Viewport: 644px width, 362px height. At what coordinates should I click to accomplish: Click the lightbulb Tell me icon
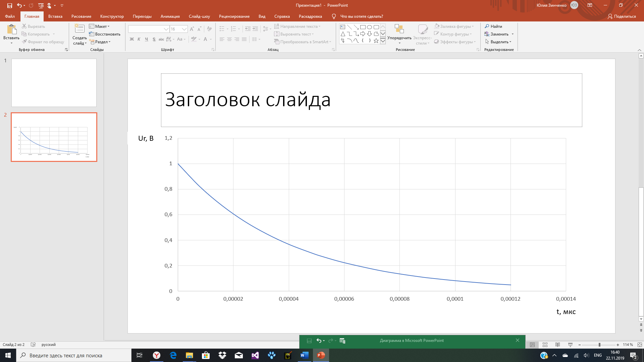tap(334, 16)
